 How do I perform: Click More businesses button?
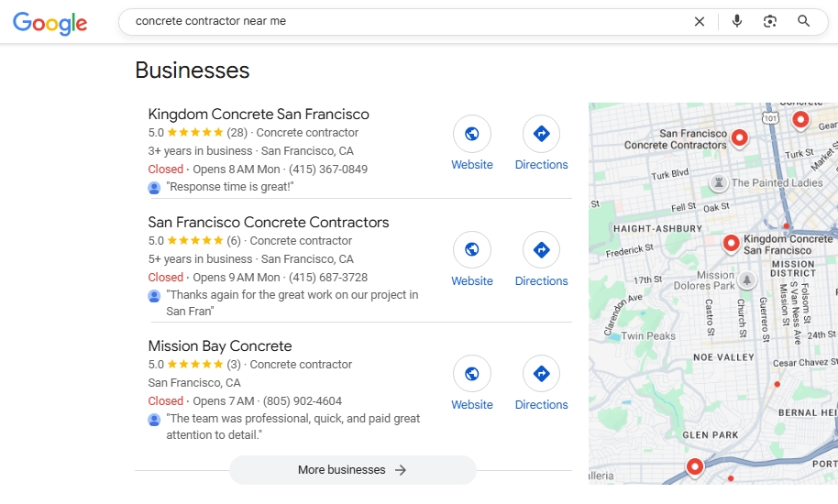click(x=353, y=470)
